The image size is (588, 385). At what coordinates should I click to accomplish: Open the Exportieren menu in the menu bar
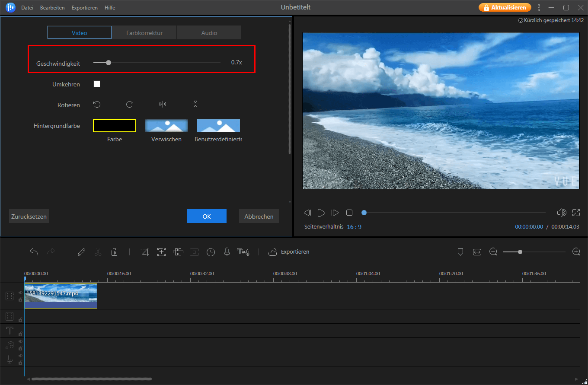pyautogui.click(x=84, y=7)
